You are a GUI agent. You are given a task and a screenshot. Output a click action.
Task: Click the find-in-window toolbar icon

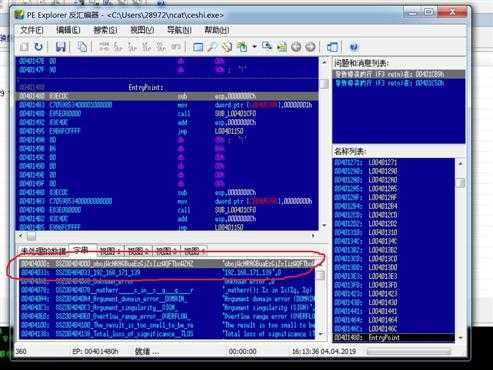(267, 46)
